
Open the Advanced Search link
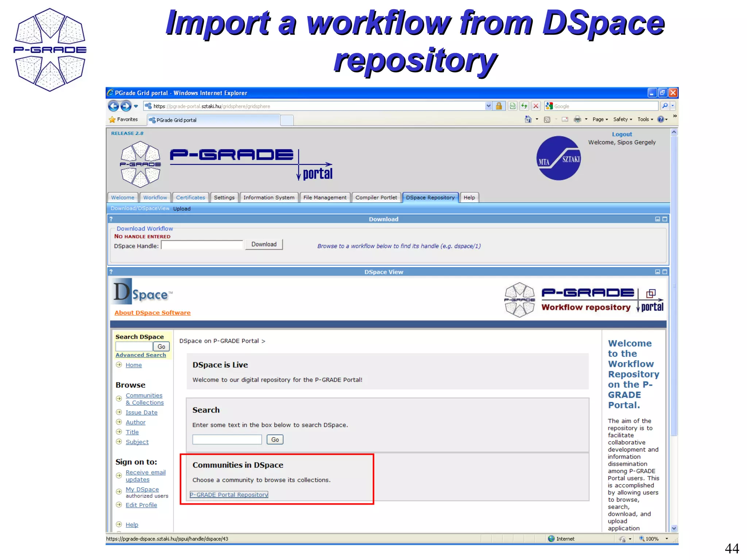coord(141,355)
